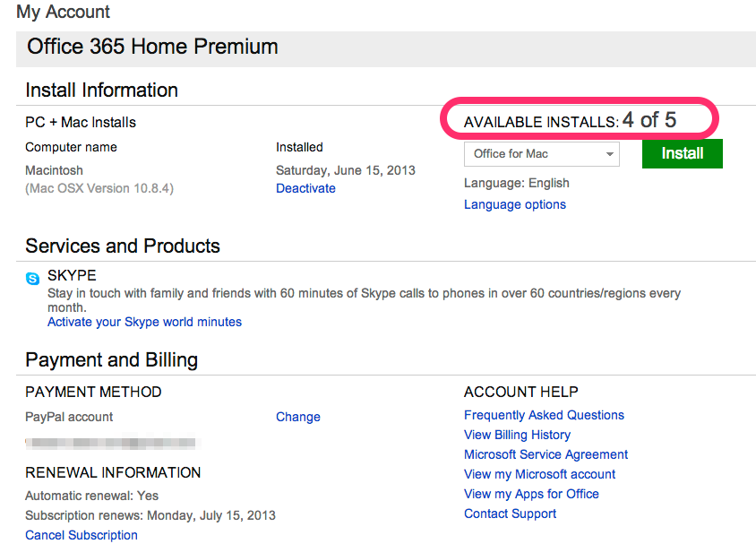756x544 pixels.
Task: Open Language options link
Action: [x=515, y=204]
